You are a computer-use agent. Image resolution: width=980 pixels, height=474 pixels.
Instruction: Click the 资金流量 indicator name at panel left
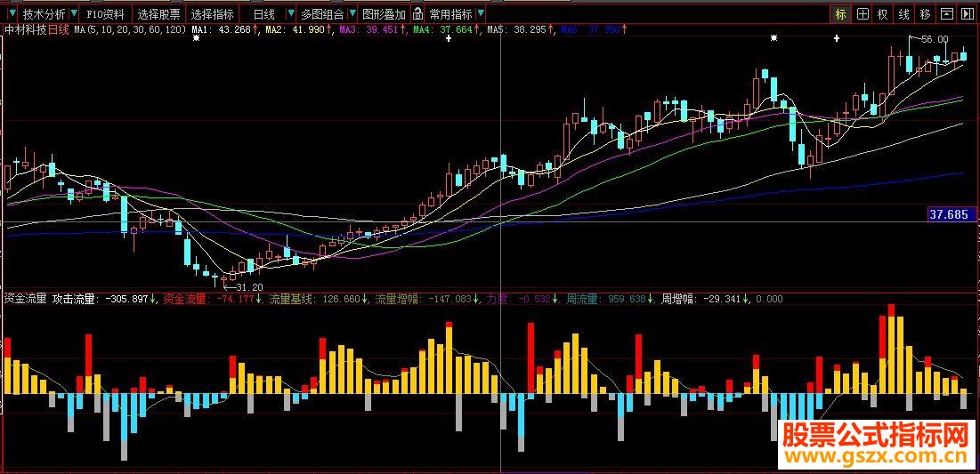26,299
